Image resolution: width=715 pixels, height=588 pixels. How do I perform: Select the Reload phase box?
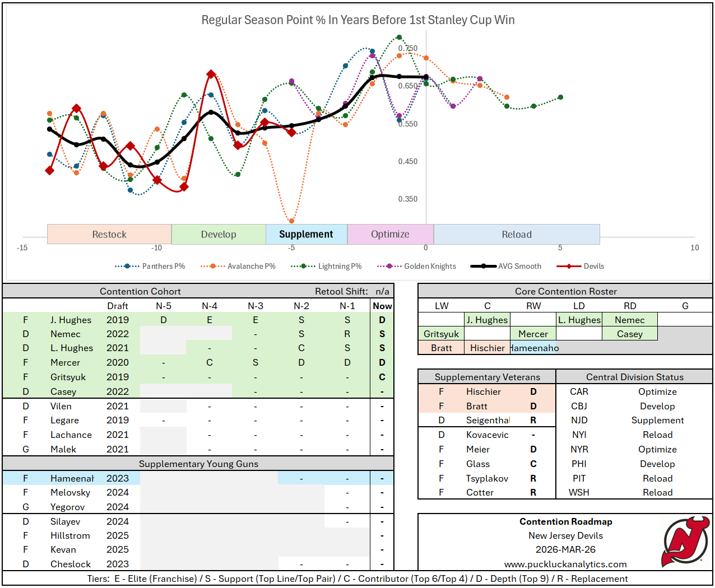pos(516,235)
